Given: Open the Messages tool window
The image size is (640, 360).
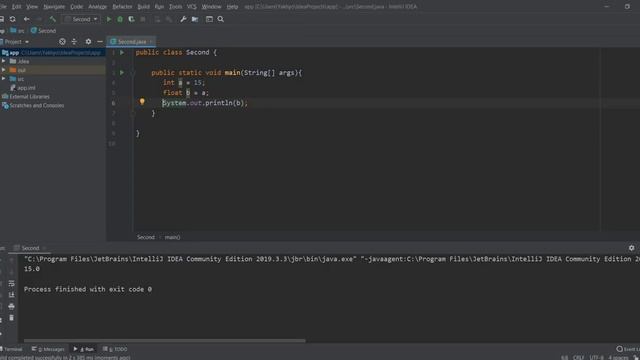Looking at the screenshot, I should 48,349.
